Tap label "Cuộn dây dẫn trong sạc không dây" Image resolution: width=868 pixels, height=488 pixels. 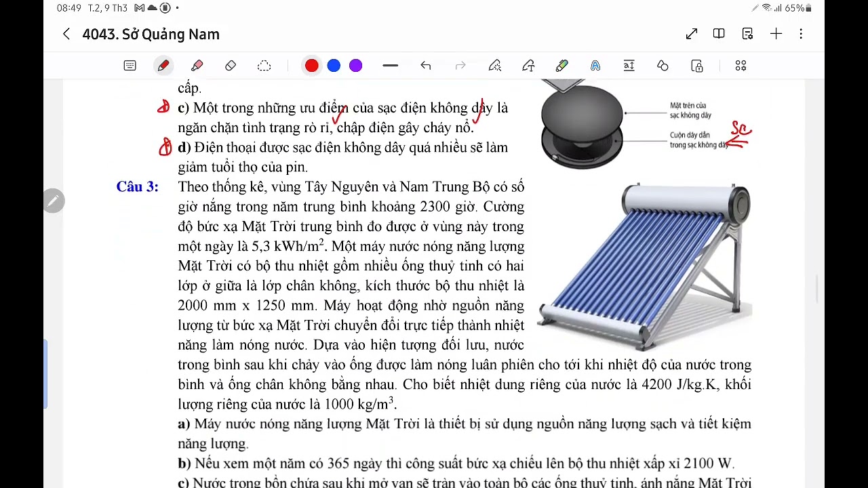pos(698,140)
